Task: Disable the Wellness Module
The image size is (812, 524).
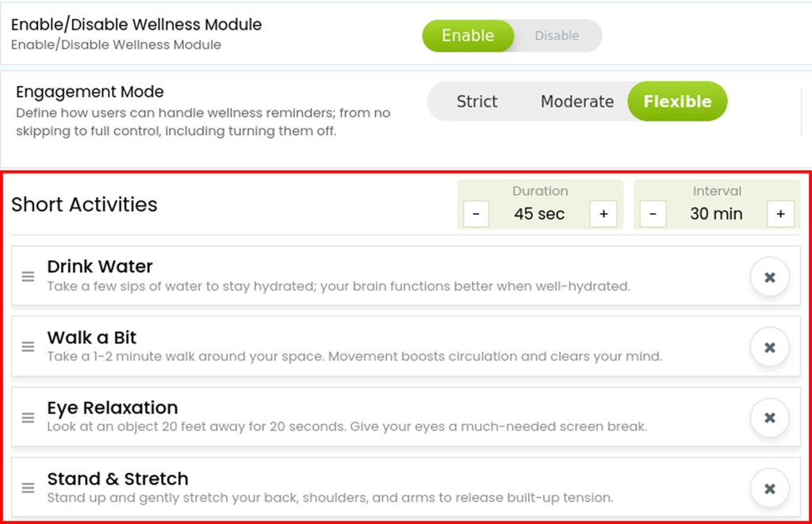Action: tap(557, 36)
